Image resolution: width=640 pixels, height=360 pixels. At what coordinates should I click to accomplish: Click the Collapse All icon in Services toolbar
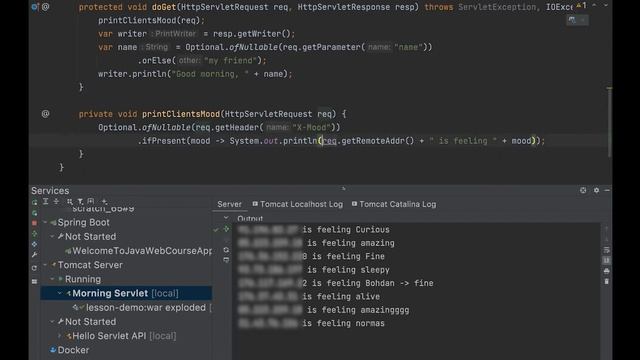56,201
